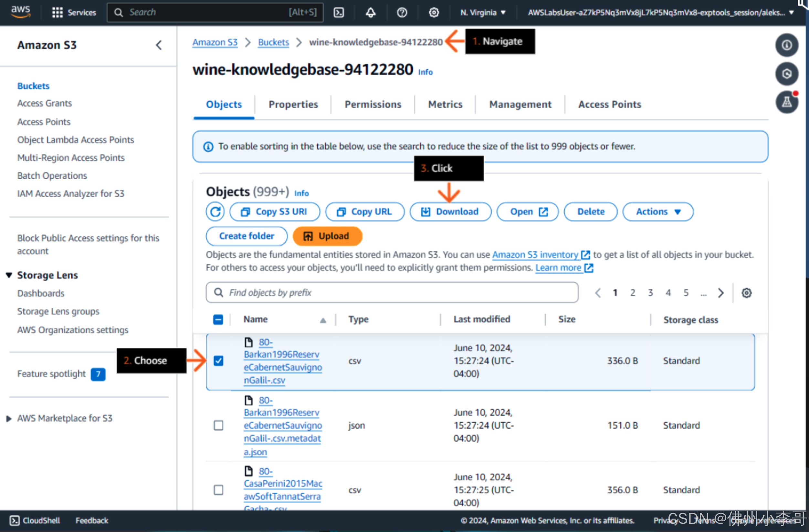This screenshot has height=532, width=809.
Task: Click the Info link next to bucket name
Action: (425, 72)
